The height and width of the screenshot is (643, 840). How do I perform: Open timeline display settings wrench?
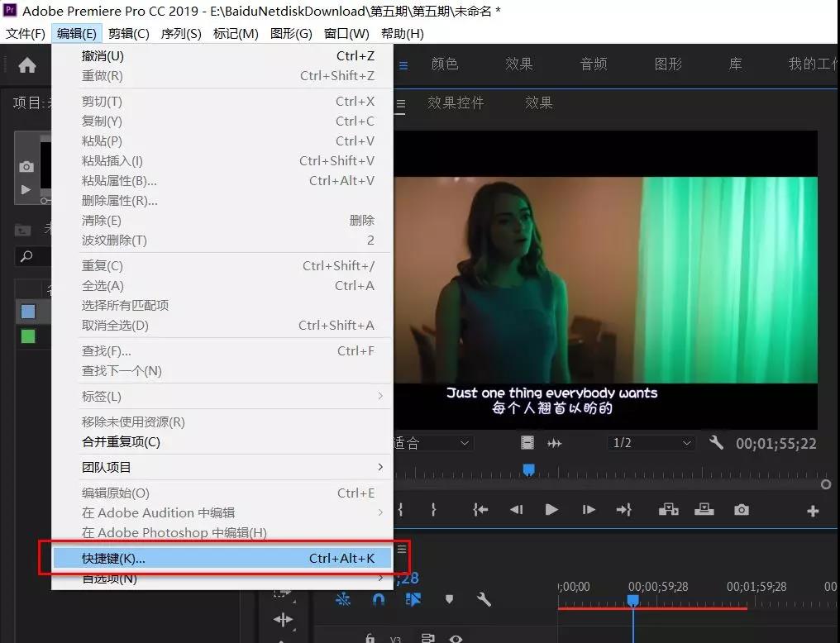(483, 598)
